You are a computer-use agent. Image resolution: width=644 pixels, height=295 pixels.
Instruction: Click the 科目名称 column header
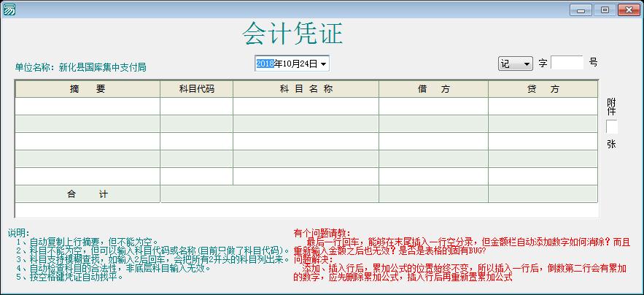[306, 89]
